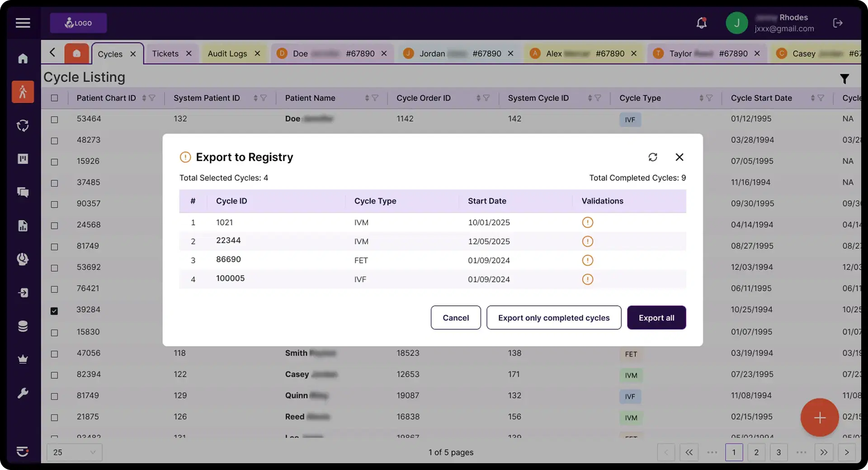868x470 pixels.
Task: Select the sync/refresh icon in the sidebar
Action: (x=23, y=125)
